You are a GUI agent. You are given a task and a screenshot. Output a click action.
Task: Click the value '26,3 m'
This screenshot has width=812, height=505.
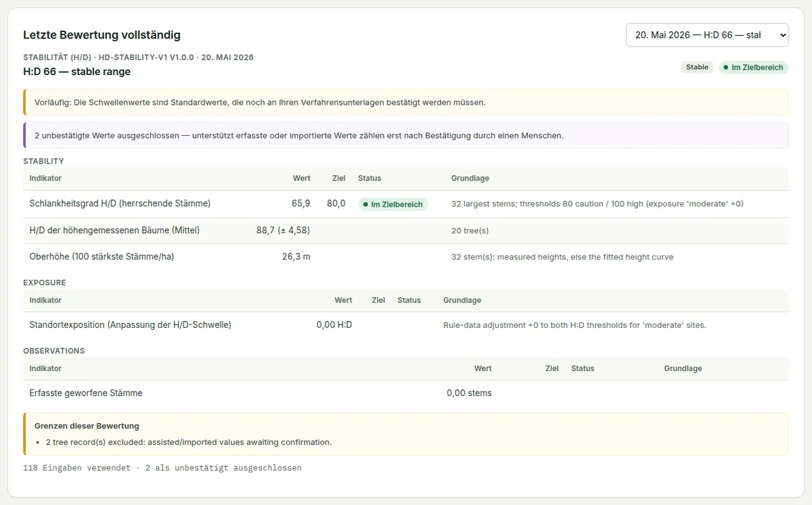(296, 257)
